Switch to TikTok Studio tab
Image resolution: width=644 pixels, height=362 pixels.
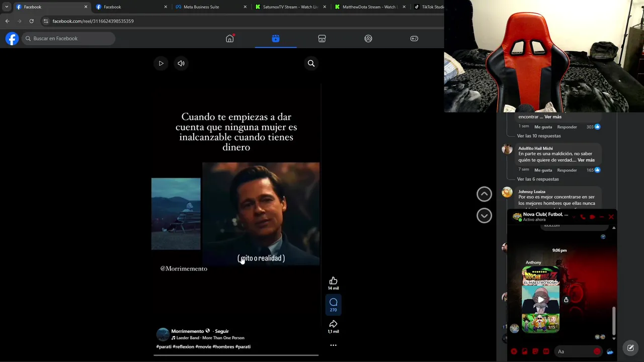coord(428,7)
